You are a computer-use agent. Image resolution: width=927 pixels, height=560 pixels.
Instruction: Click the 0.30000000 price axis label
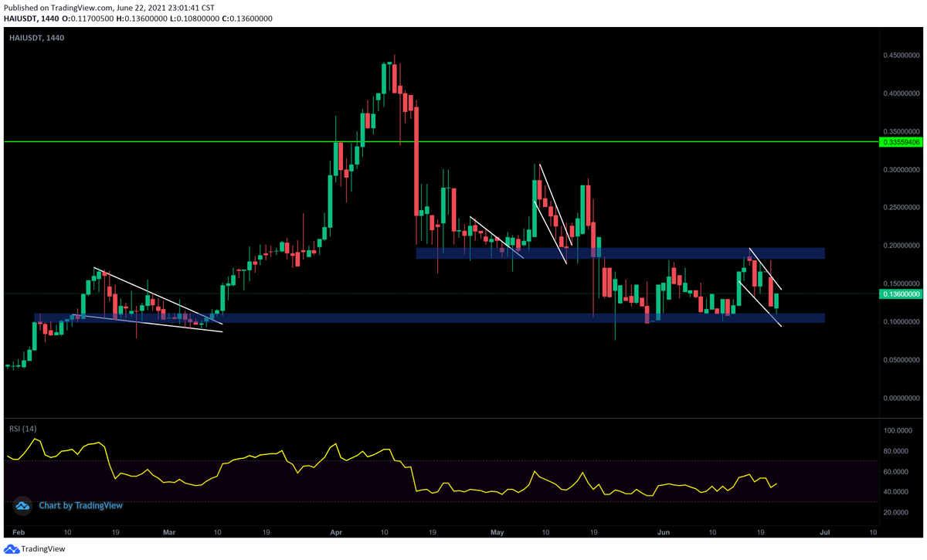point(900,169)
